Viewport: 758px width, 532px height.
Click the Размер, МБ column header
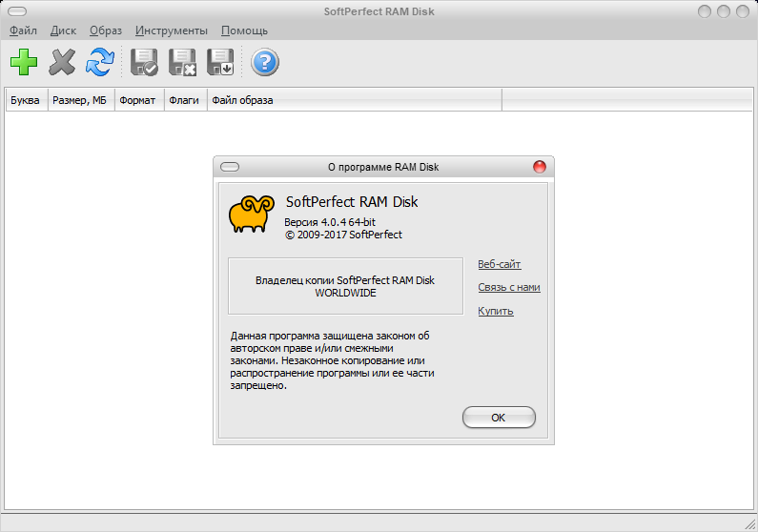(x=81, y=100)
